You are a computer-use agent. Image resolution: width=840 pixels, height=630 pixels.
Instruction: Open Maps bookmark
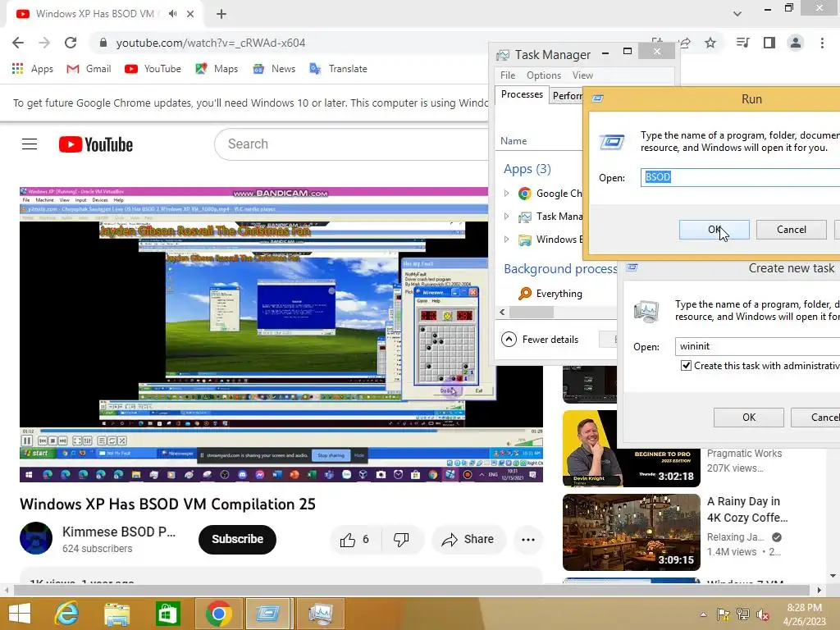[217, 69]
